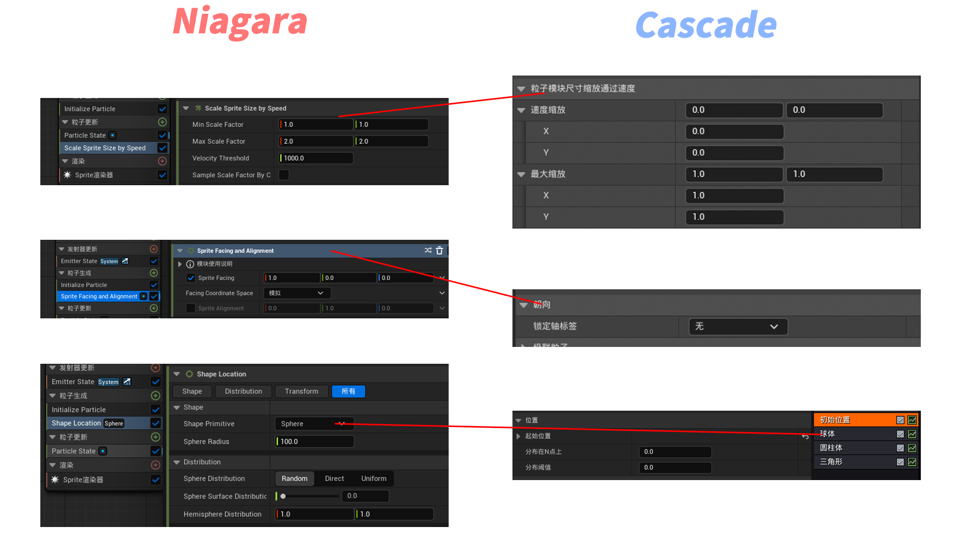Click reset arrow on 起始位置 row
The width and height of the screenshot is (980, 551).
(805, 436)
